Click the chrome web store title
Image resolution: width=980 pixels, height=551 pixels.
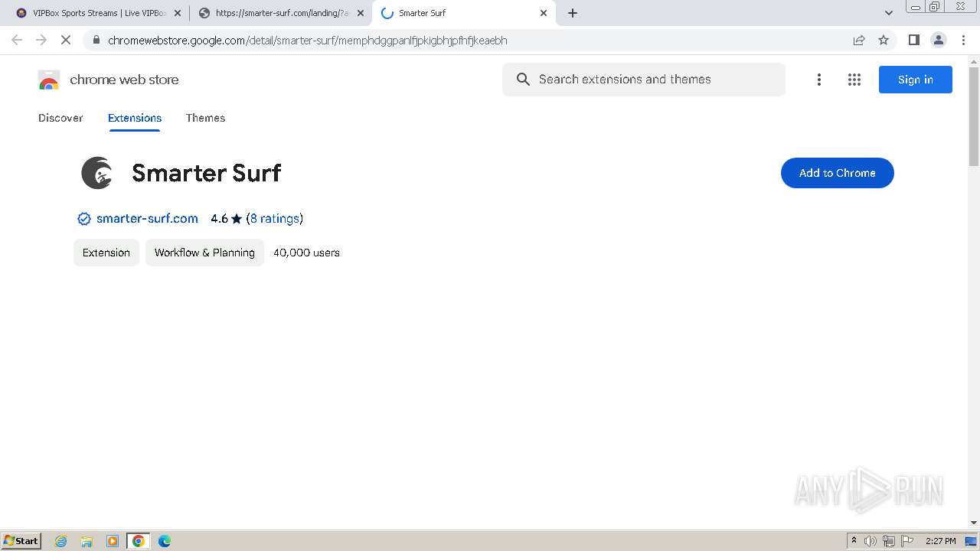pyautogui.click(x=124, y=80)
